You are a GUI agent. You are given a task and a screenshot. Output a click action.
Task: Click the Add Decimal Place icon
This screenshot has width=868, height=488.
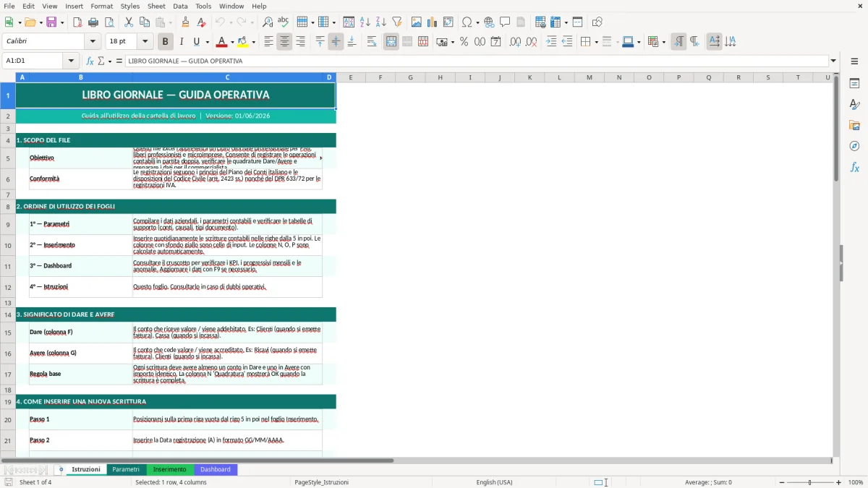point(515,42)
